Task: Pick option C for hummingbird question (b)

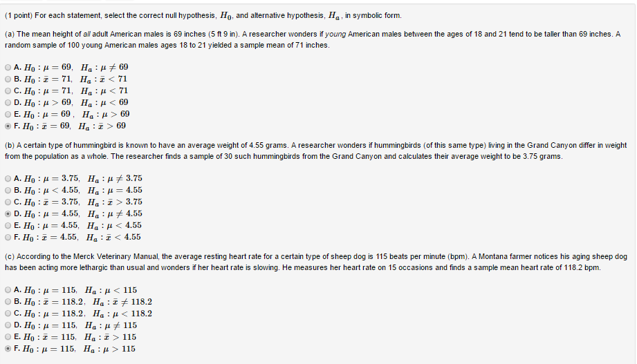Action: click(8, 202)
